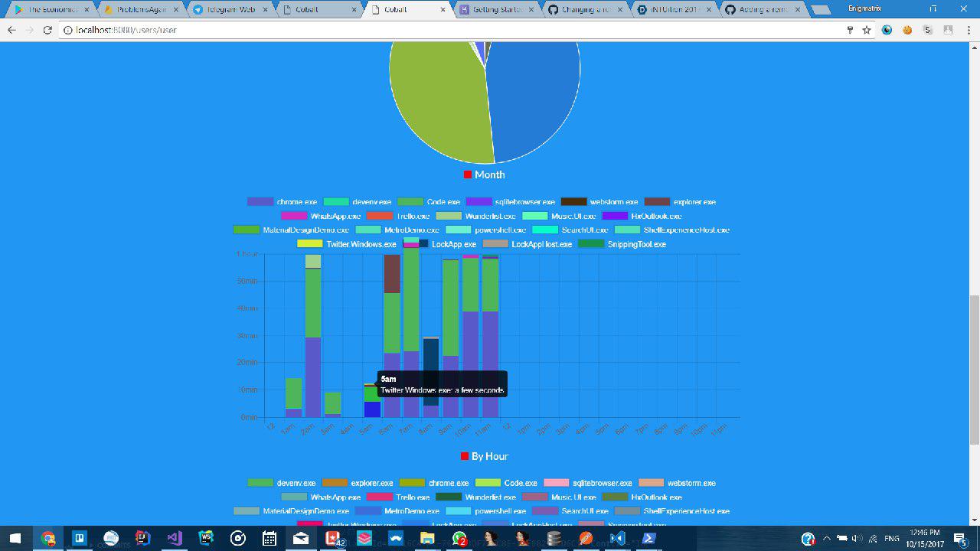
Task: Toggle Code.exe in legend above bar chart
Action: (x=429, y=202)
